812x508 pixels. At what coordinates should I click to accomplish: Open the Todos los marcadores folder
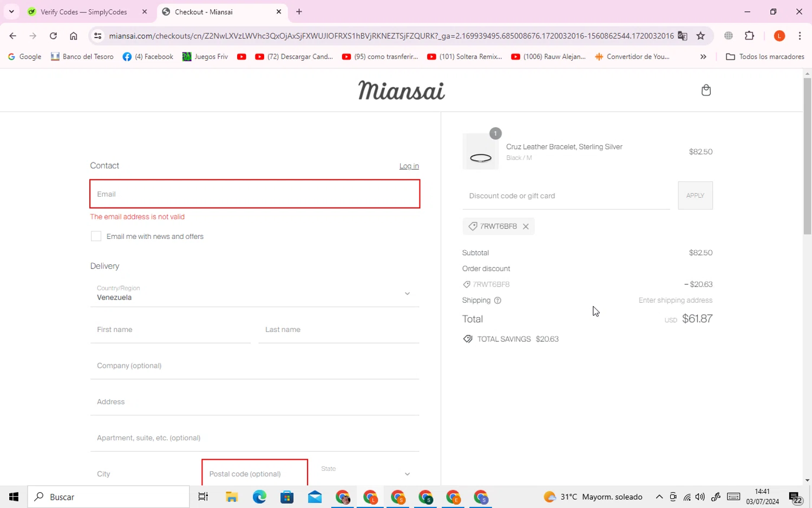(x=764, y=56)
